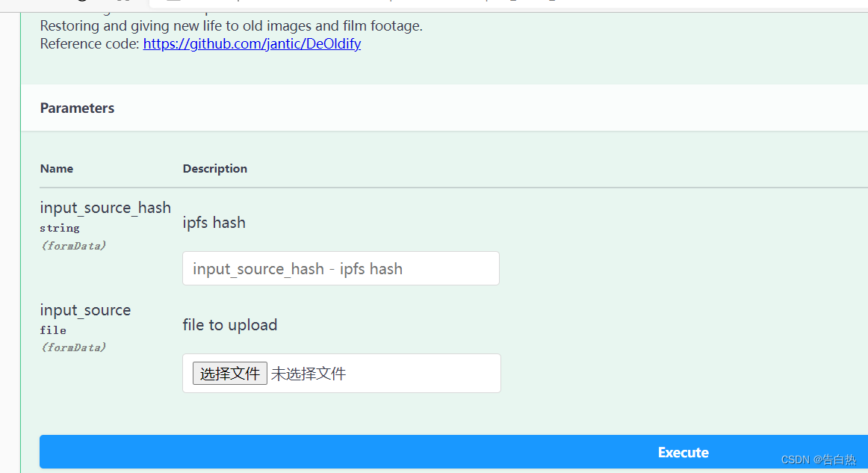Click the blue Execute button
The height and width of the screenshot is (473, 868).
tap(454, 452)
